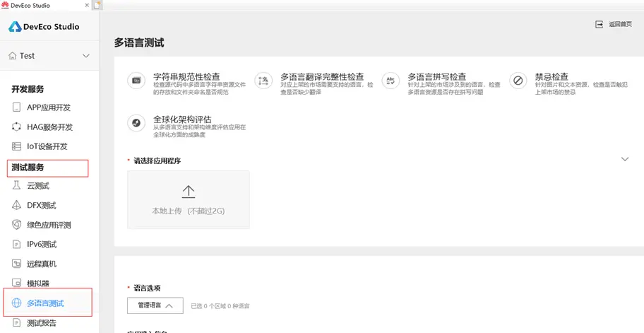Click IoT设备开发 device icon

[x=16, y=146]
